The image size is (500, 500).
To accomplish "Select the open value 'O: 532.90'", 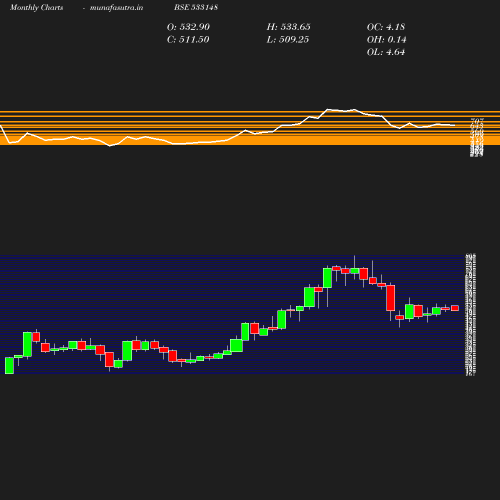I will 188,27.
